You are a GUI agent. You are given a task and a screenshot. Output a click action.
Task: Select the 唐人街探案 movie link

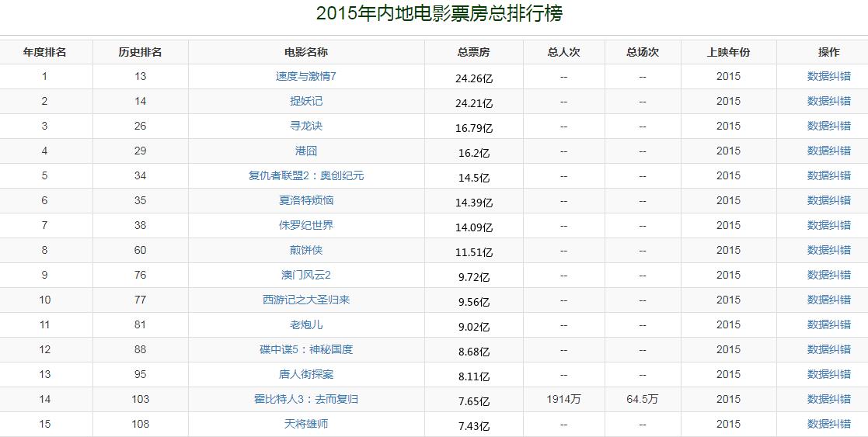(306, 374)
